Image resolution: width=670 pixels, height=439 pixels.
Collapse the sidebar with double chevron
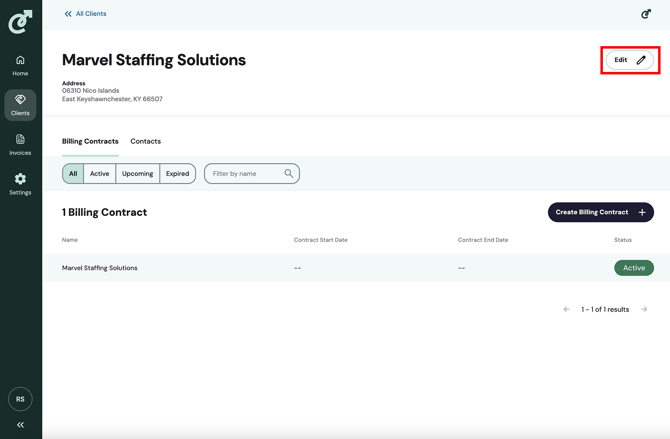(x=20, y=424)
